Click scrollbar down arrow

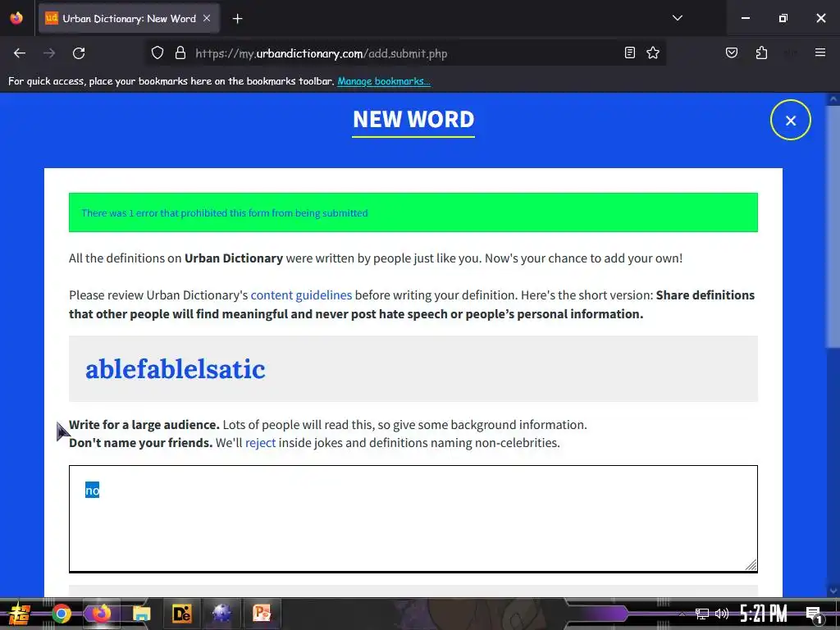pyautogui.click(x=833, y=591)
